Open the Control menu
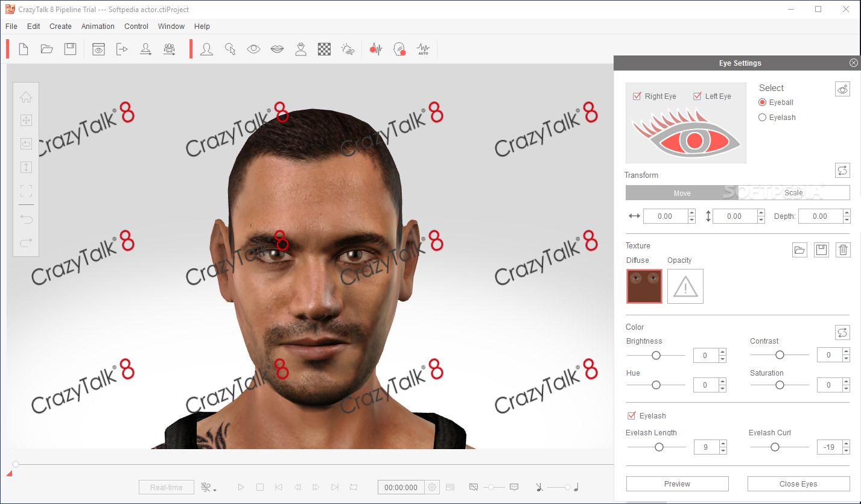 136,27
